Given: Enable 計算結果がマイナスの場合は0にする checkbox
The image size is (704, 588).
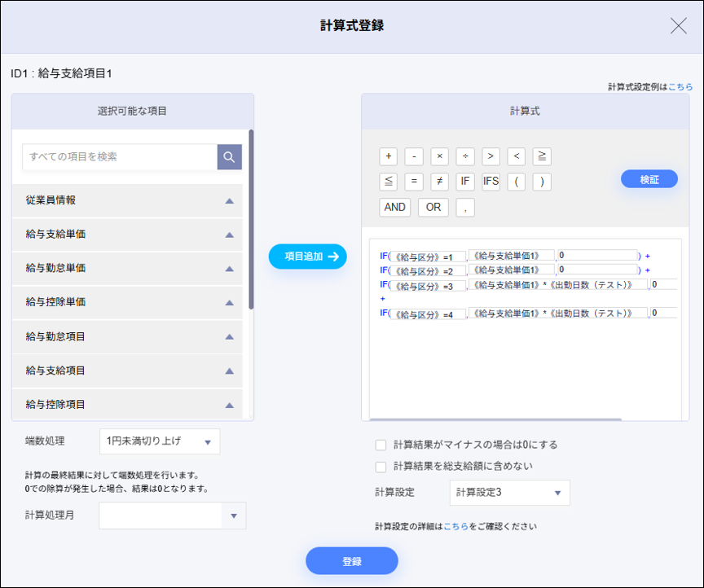Looking at the screenshot, I should click(x=380, y=445).
